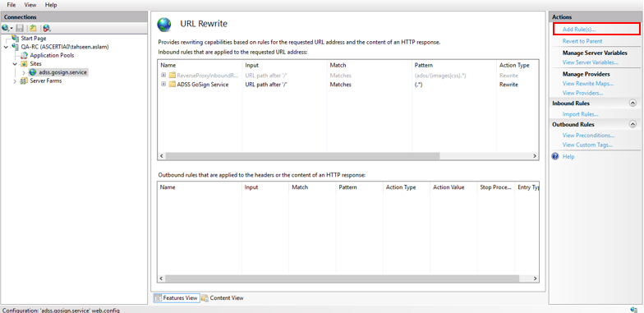Collapse the Outbound Rules section
This screenshot has height=313, width=644.
click(632, 124)
